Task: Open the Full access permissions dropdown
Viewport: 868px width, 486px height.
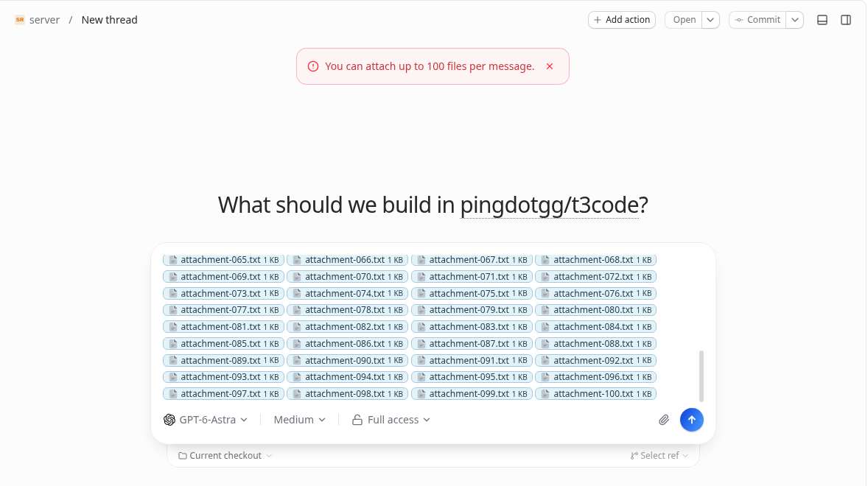Action: point(391,420)
